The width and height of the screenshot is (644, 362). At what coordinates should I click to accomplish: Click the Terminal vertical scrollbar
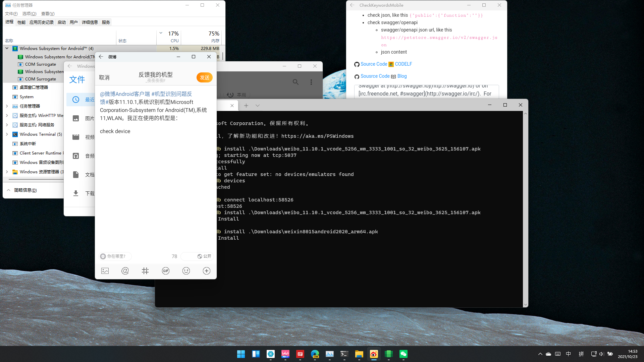(x=526, y=209)
